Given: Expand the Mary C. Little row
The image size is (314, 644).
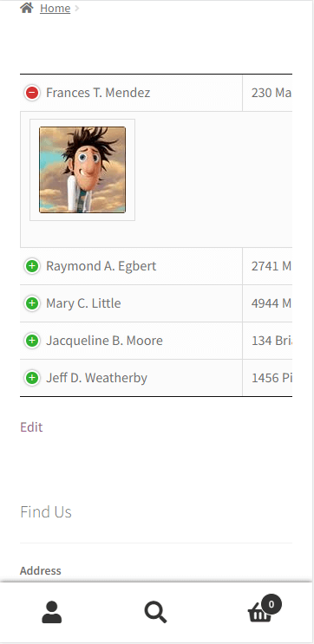Looking at the screenshot, I should point(32,303).
